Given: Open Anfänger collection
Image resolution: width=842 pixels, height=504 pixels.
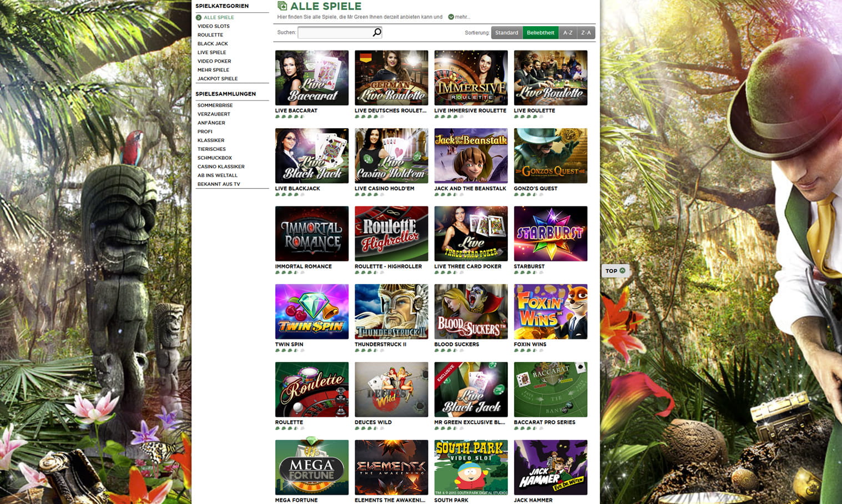Looking at the screenshot, I should pos(211,123).
